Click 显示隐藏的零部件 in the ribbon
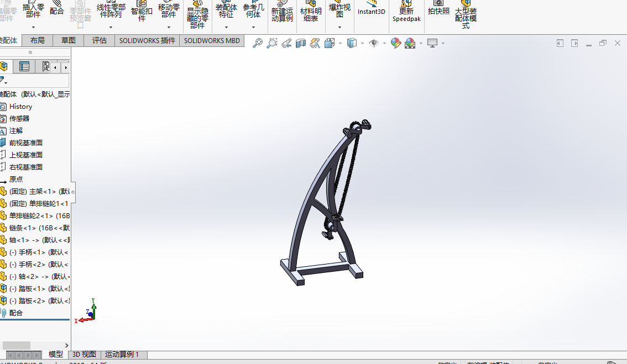The height and width of the screenshot is (364, 627). 197,15
